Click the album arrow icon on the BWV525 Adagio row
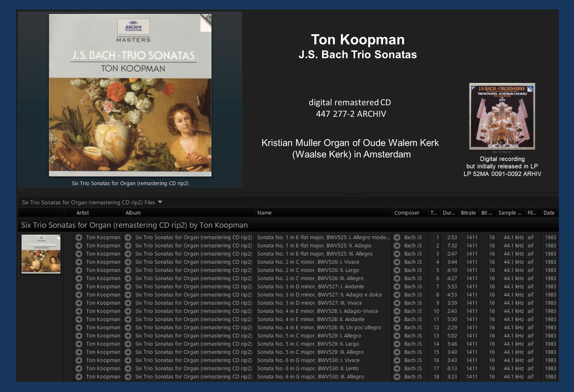Screen dimensions: 574x392 click(128, 246)
